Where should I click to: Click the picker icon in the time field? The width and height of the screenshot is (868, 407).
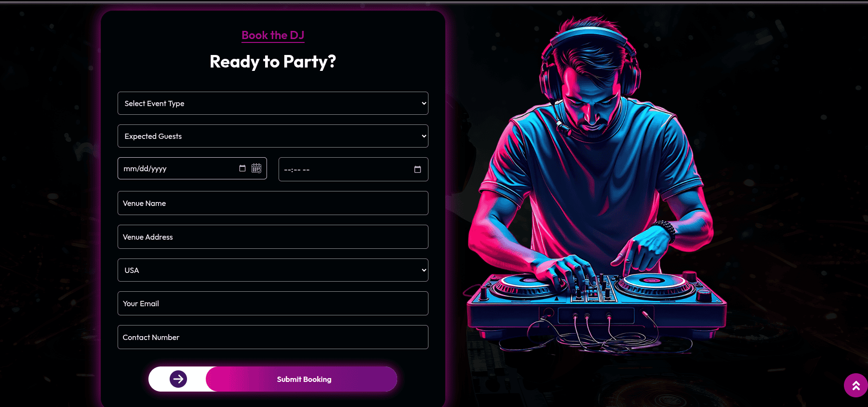click(417, 169)
